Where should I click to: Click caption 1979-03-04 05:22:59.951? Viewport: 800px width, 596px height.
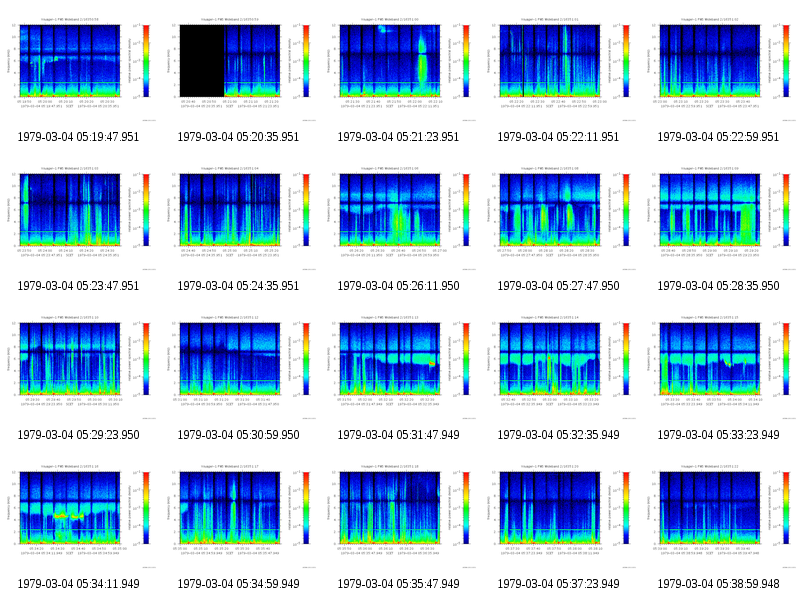click(718, 137)
